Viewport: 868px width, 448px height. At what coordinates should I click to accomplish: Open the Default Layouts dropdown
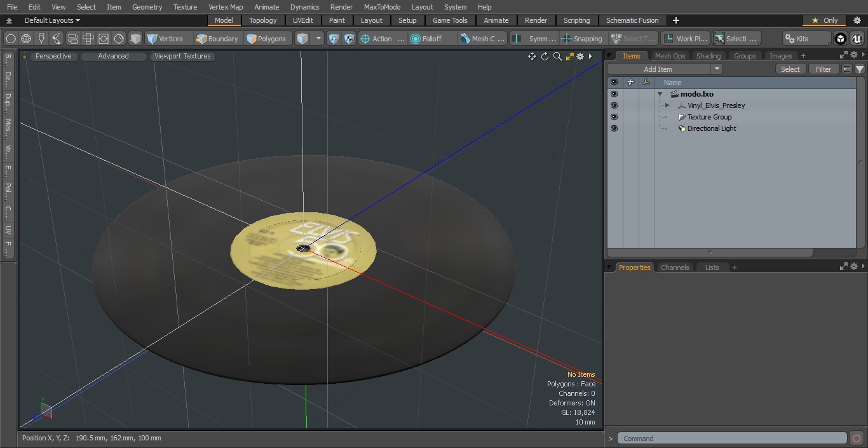[x=52, y=20]
